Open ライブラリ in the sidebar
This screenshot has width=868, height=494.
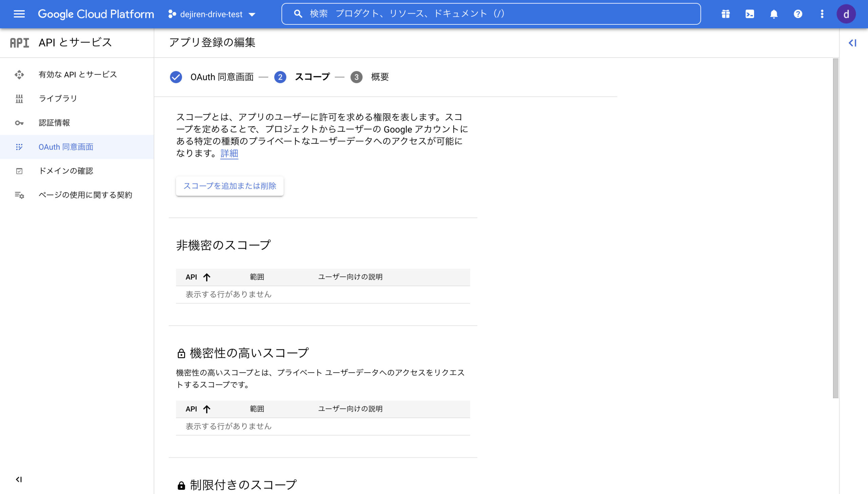coord(77,99)
